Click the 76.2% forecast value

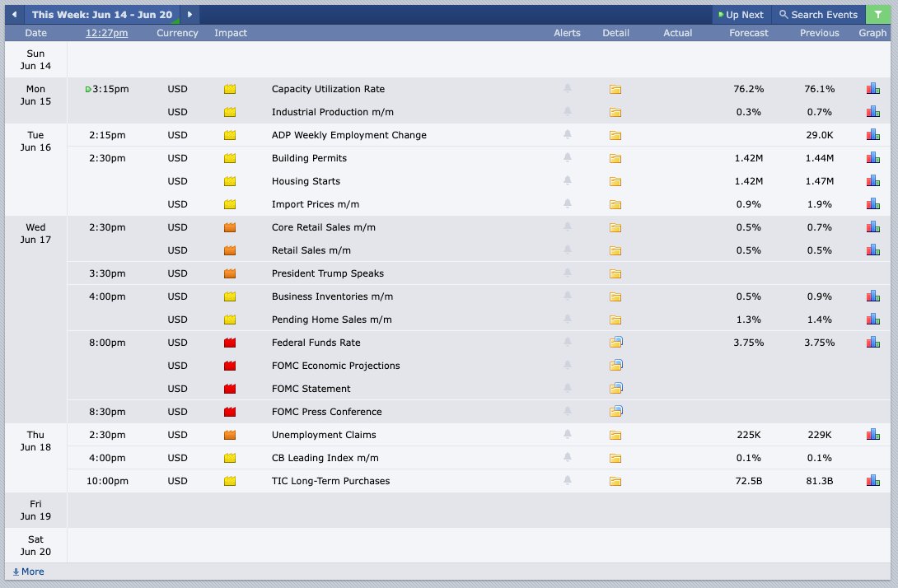tap(748, 89)
